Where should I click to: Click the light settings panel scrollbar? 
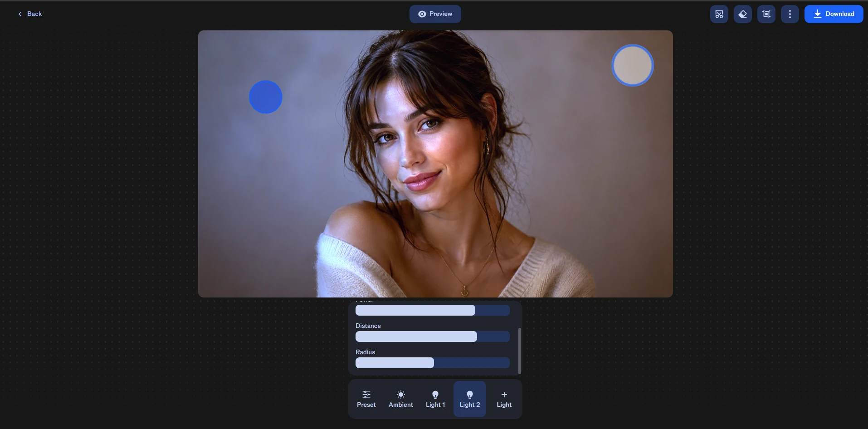[520, 351]
